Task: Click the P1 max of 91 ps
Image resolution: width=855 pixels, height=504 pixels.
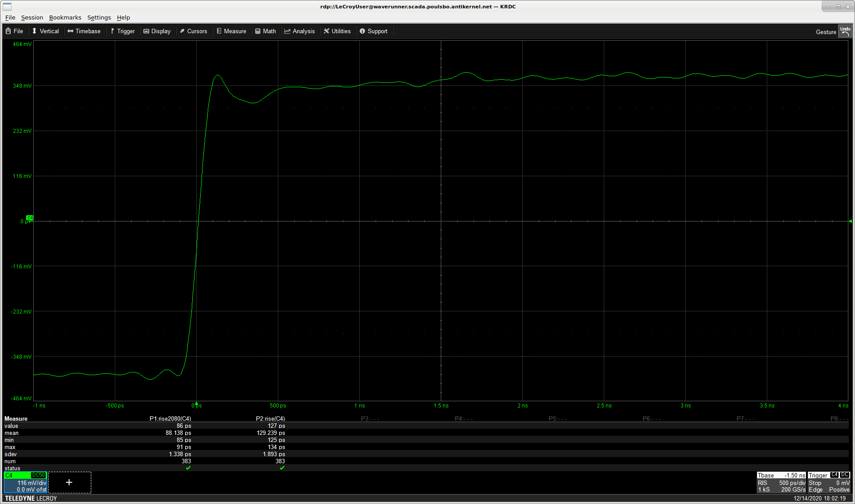Action: (184, 447)
